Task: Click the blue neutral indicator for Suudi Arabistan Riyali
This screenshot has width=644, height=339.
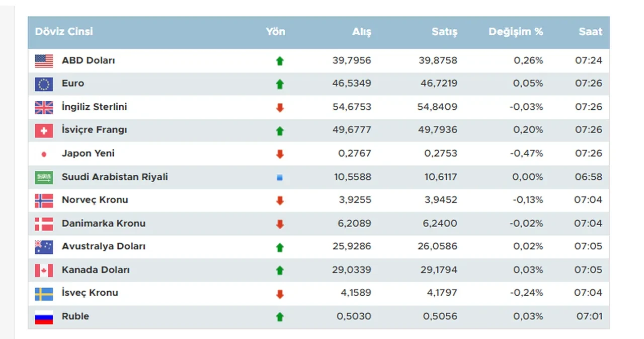Action: pos(280,177)
